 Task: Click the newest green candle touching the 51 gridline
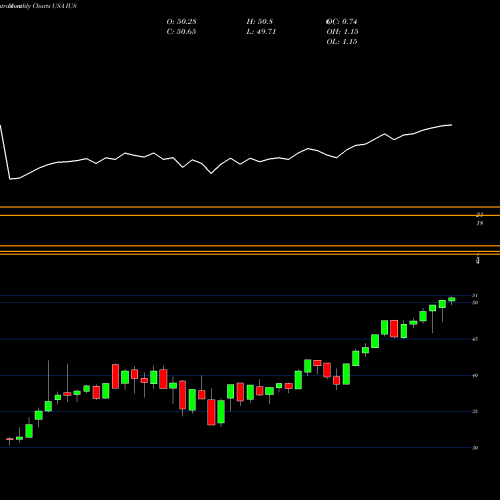452,299
